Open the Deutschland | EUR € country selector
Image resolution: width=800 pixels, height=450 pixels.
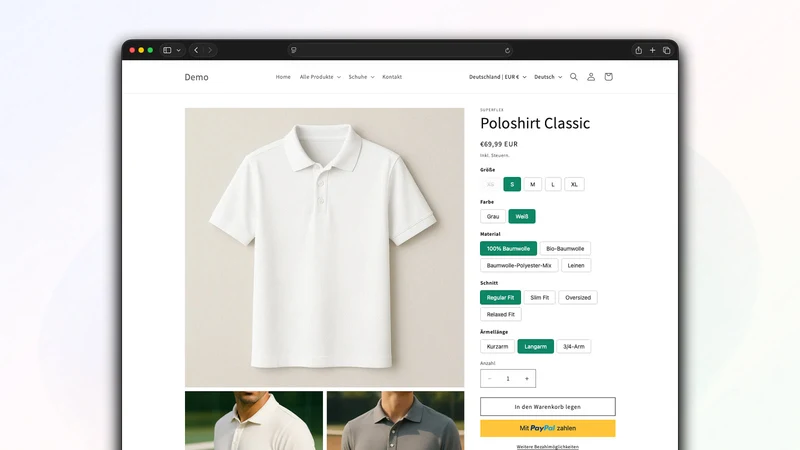coord(497,77)
